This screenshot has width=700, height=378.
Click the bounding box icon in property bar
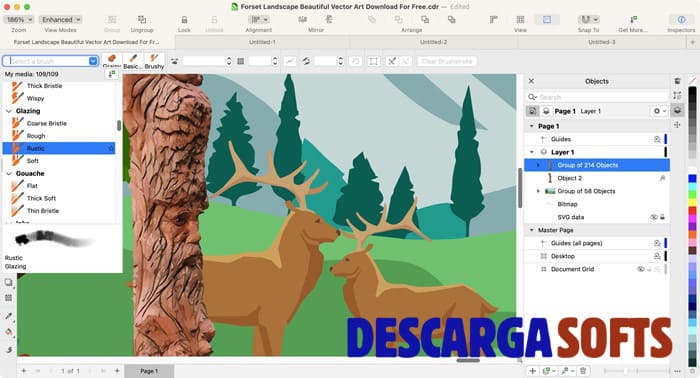click(x=374, y=61)
